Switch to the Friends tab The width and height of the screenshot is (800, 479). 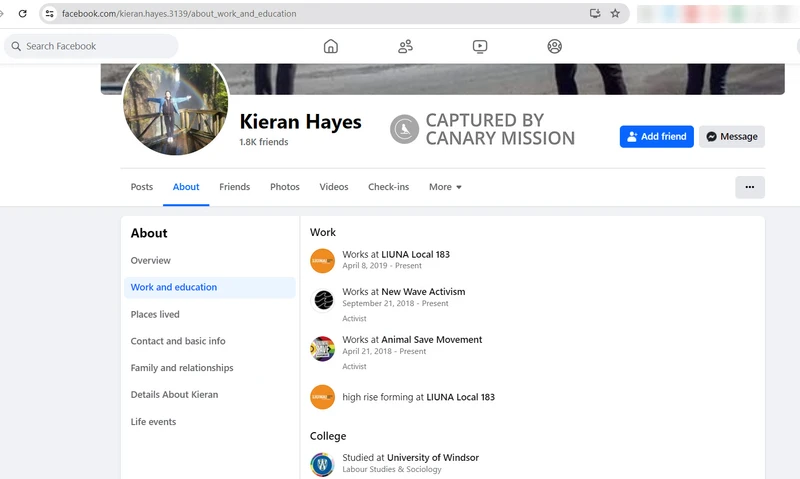point(235,187)
